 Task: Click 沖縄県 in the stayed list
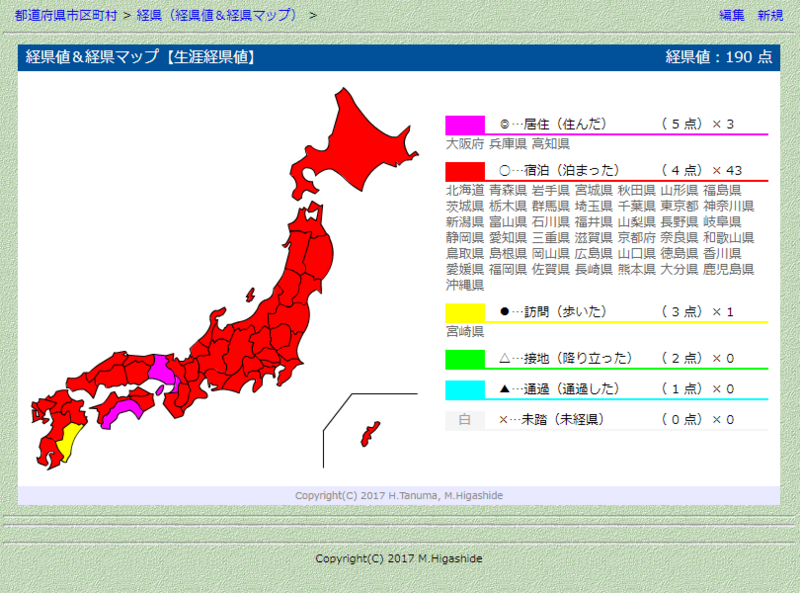[465, 285]
